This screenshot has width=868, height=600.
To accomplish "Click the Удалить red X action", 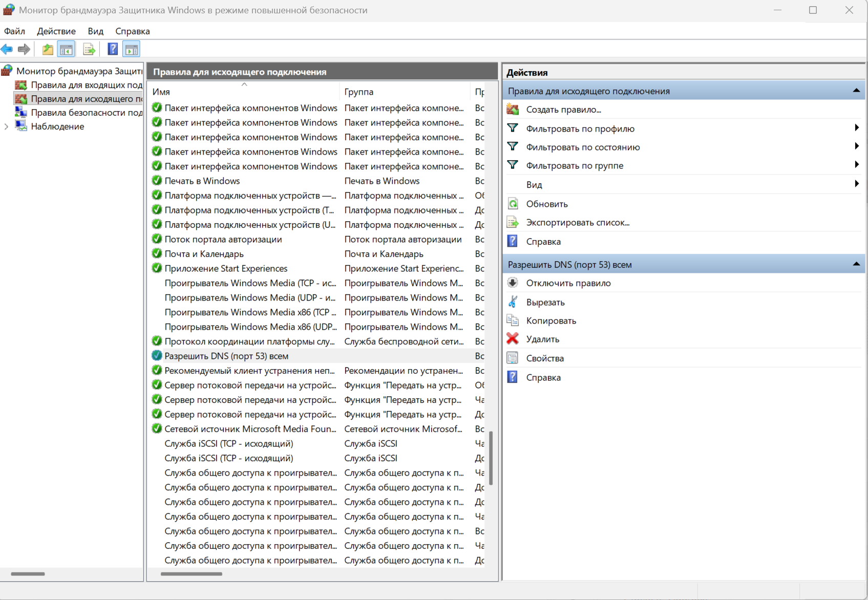I will tap(543, 339).
